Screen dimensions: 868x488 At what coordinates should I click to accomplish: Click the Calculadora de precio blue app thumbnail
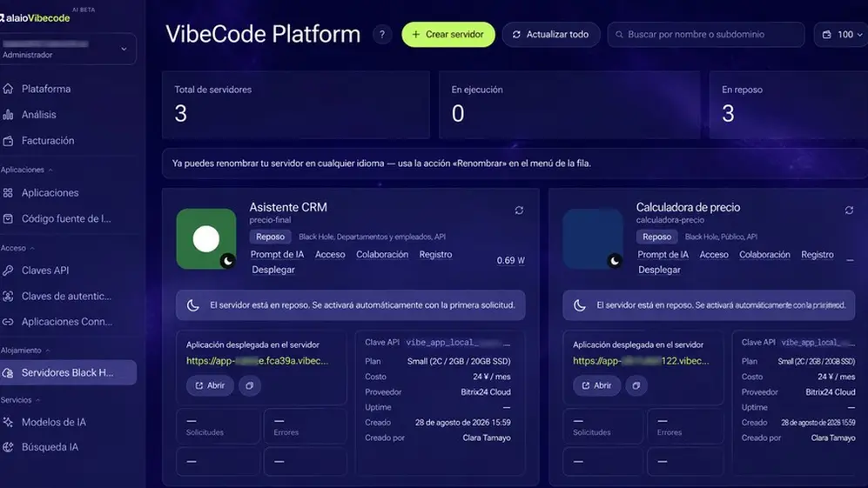593,238
